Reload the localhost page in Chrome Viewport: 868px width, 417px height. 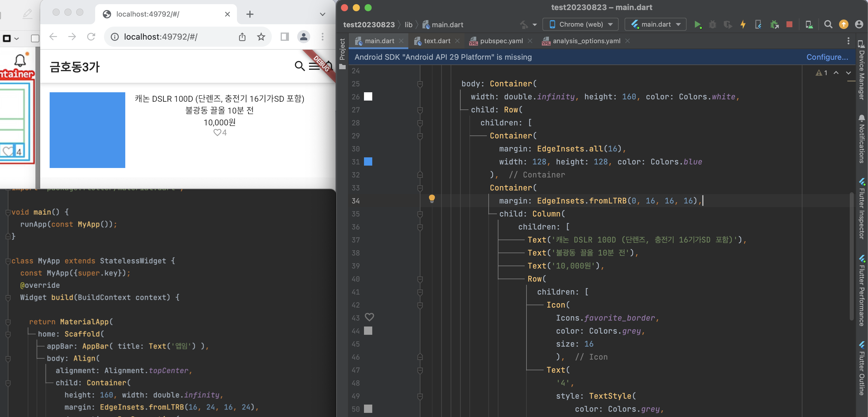pyautogui.click(x=91, y=36)
